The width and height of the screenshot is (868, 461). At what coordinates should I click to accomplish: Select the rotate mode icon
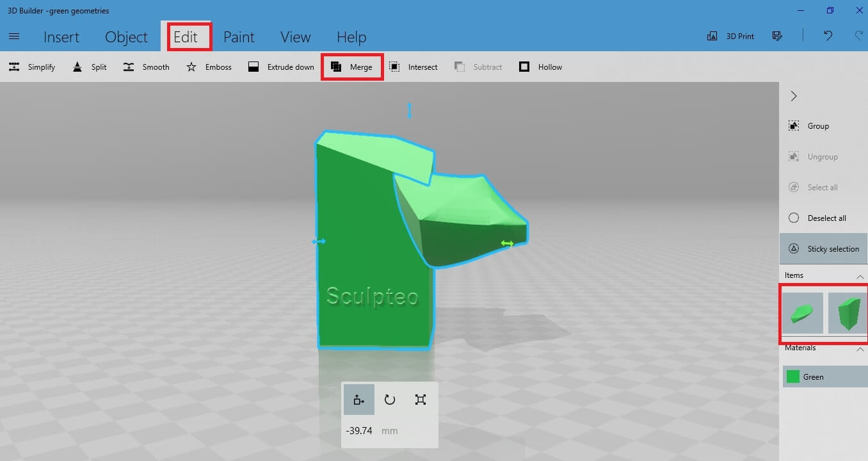click(x=389, y=400)
